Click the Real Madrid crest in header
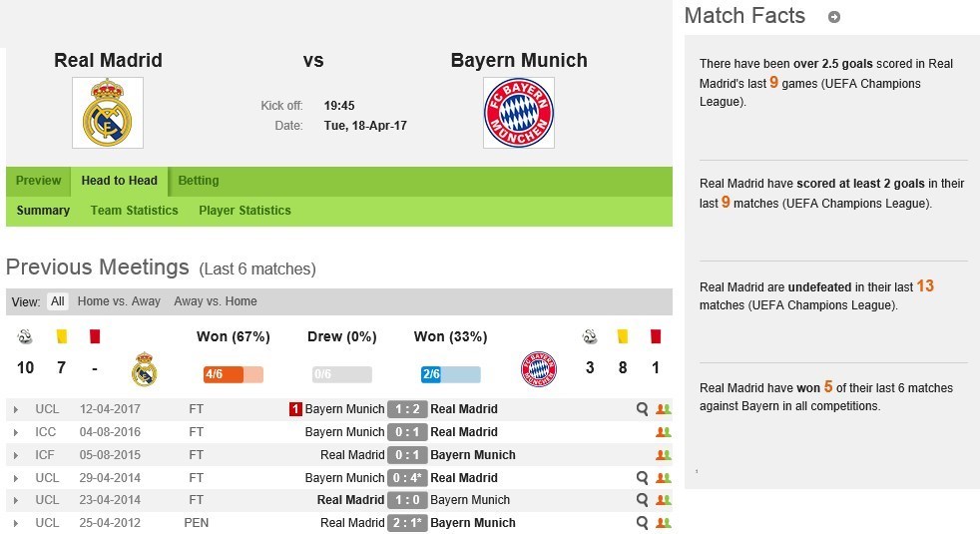The image size is (980, 534). tap(108, 113)
